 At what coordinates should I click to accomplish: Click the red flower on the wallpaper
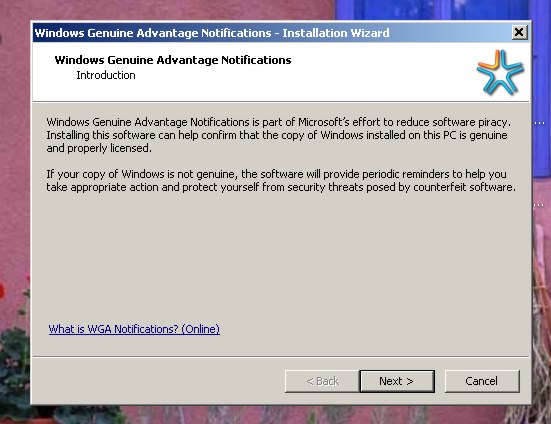[2, 291]
